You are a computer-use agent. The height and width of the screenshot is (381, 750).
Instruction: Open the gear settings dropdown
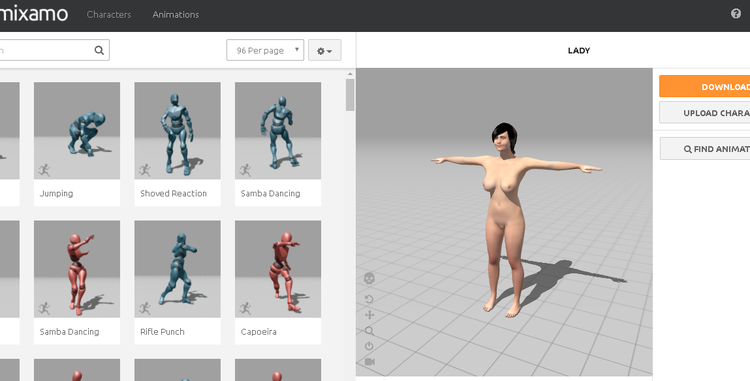324,50
